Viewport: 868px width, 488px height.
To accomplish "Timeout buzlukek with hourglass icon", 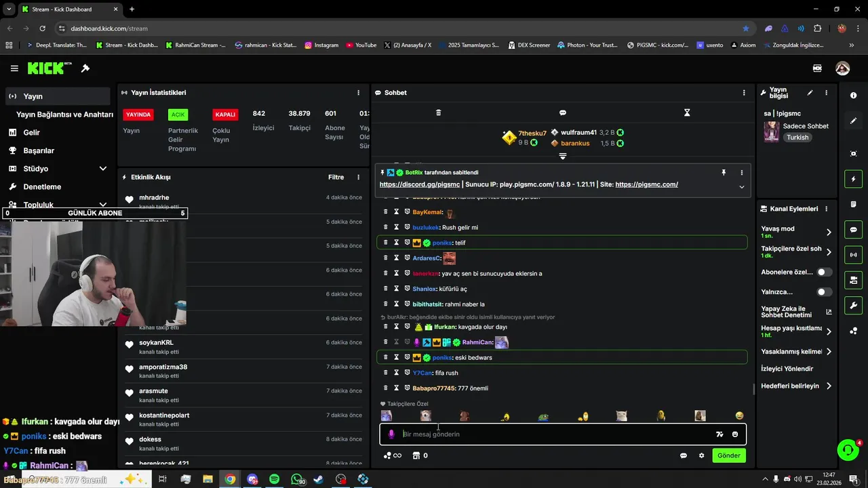I will (x=397, y=228).
